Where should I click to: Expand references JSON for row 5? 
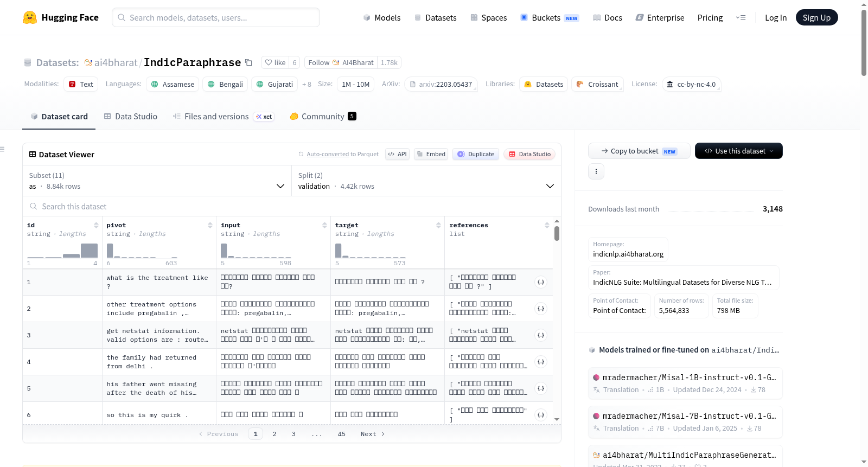coord(541,388)
